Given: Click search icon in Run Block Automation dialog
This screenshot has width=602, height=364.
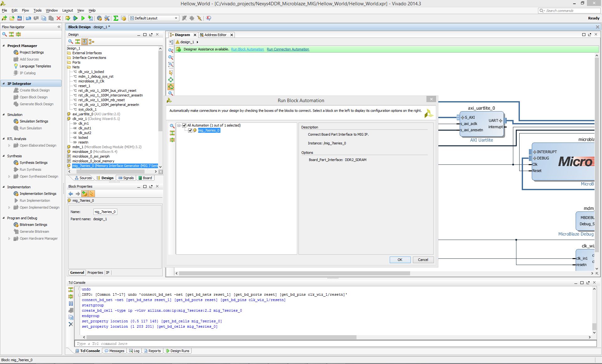Looking at the screenshot, I should click(172, 126).
